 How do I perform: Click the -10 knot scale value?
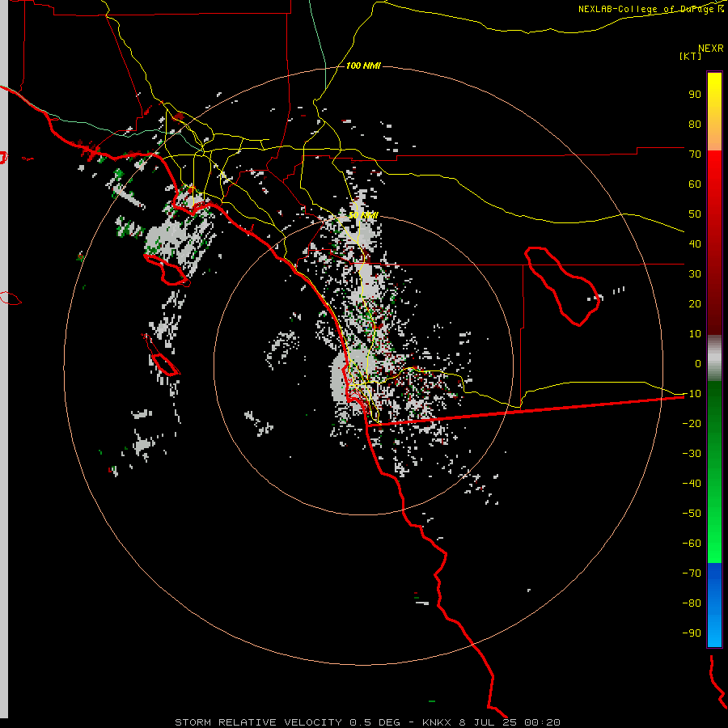coord(692,394)
